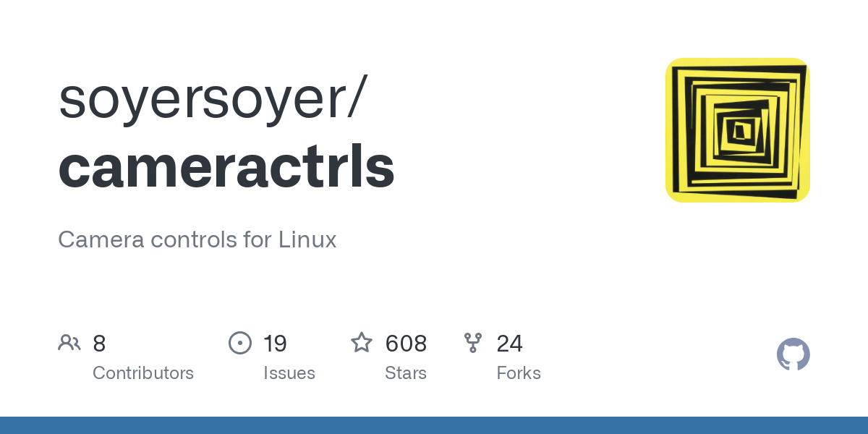Image resolution: width=868 pixels, height=434 pixels.
Task: Open the Forks label
Action: pyautogui.click(x=519, y=373)
